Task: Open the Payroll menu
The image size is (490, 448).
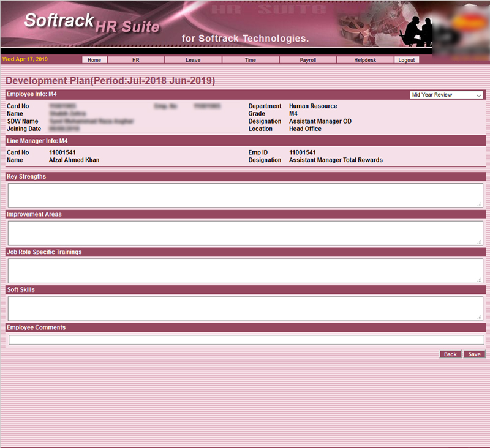Action: click(307, 60)
